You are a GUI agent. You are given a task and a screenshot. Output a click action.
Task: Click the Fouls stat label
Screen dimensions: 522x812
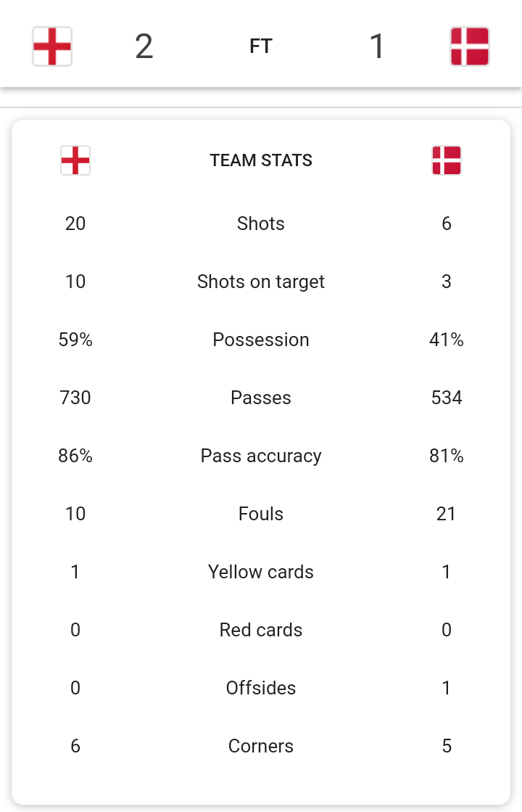[x=261, y=514]
